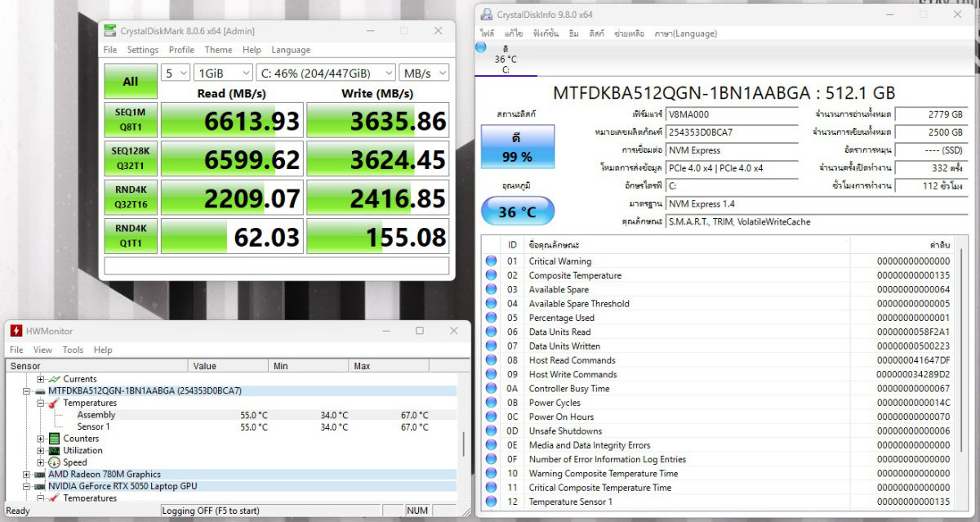
Task: Click the blue 36 °C temperature button
Action: click(x=518, y=212)
